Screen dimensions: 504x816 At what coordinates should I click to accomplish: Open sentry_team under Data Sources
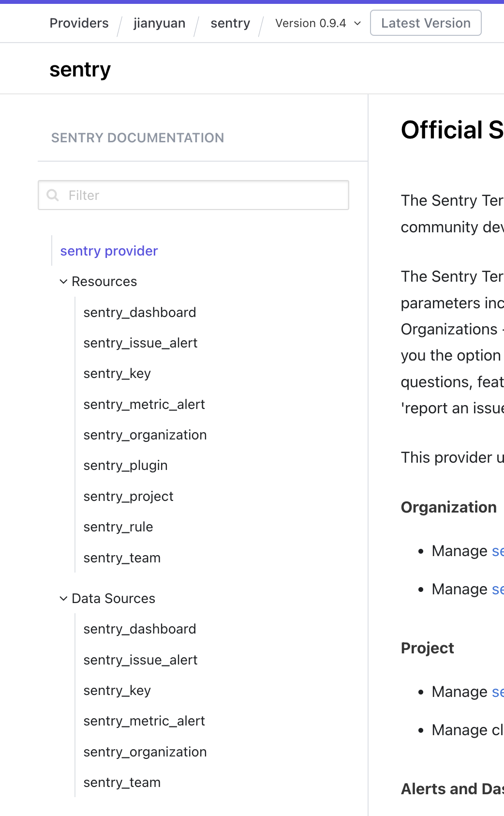click(122, 783)
